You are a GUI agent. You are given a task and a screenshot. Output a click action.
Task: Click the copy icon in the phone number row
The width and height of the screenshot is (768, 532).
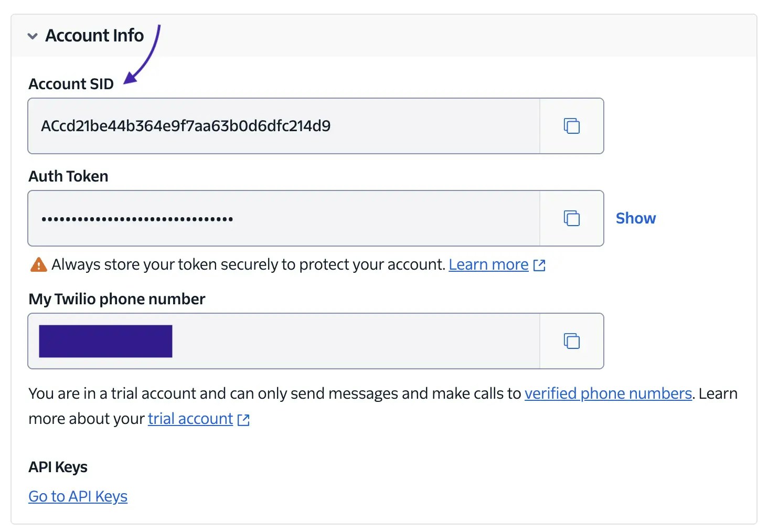(571, 341)
